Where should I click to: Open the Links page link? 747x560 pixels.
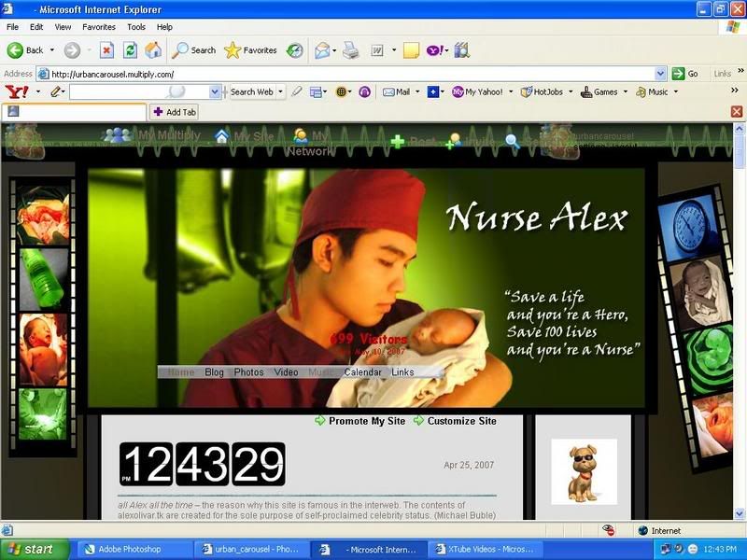[402, 372]
